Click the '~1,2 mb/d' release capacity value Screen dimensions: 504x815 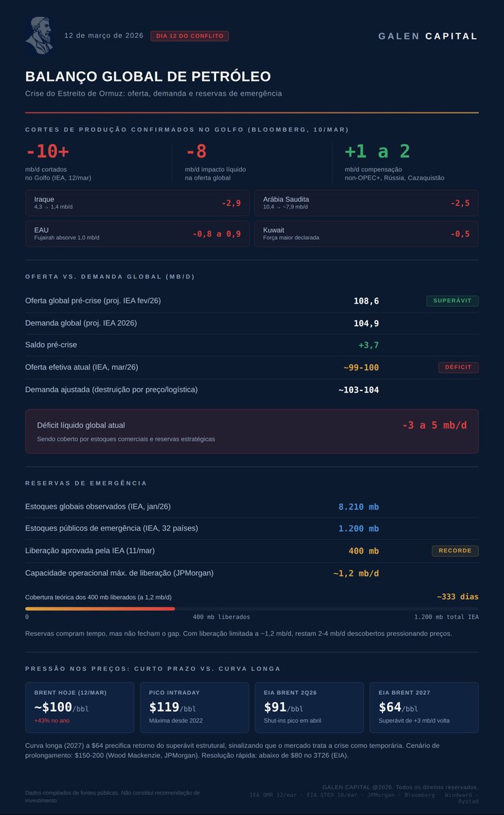click(x=356, y=573)
